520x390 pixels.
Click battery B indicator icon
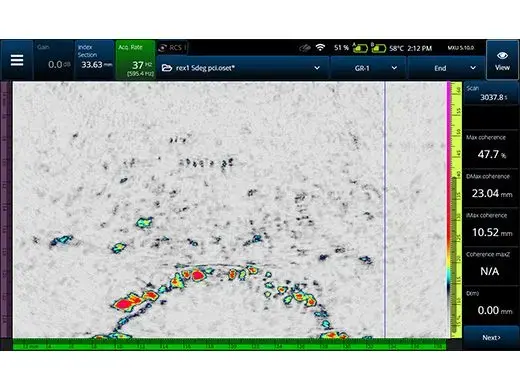coord(378,48)
